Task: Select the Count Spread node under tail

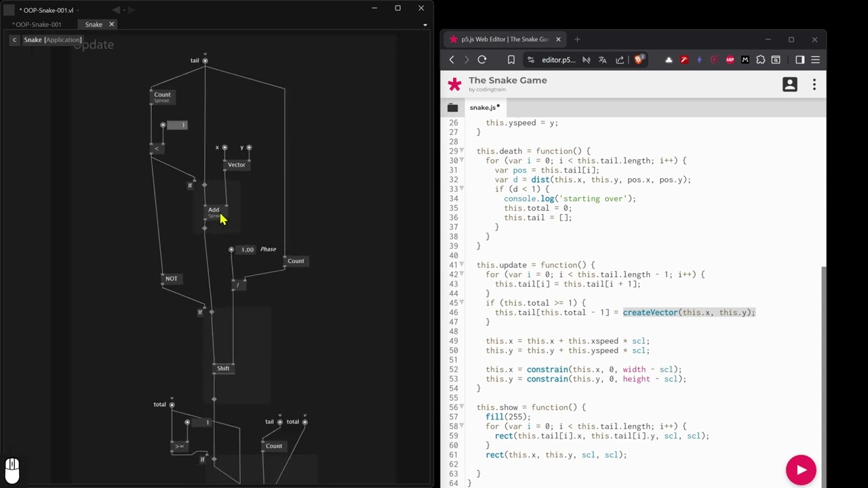Action: 162,97
